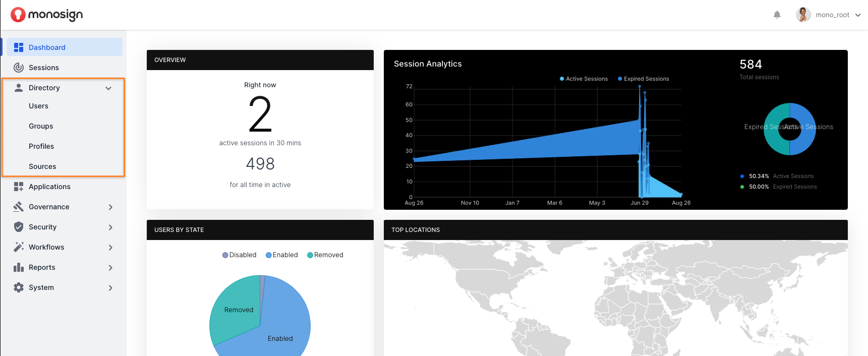The height and width of the screenshot is (356, 868).
Task: Click the Reports bar chart icon
Action: click(x=19, y=267)
